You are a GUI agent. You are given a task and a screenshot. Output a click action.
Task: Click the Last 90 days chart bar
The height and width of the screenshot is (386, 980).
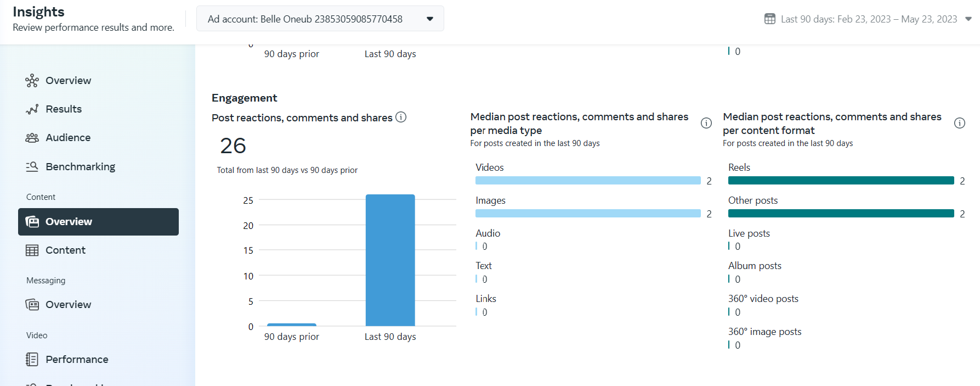pos(390,260)
